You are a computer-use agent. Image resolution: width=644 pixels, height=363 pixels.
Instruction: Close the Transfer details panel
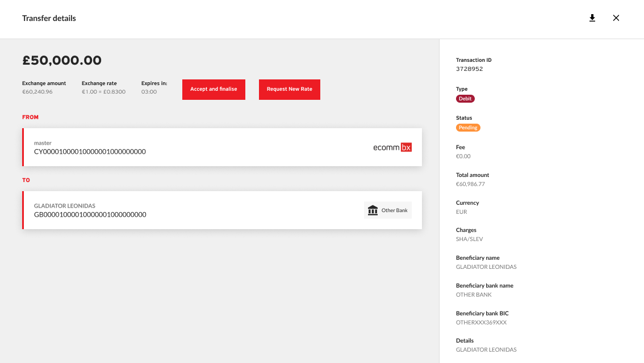click(616, 18)
